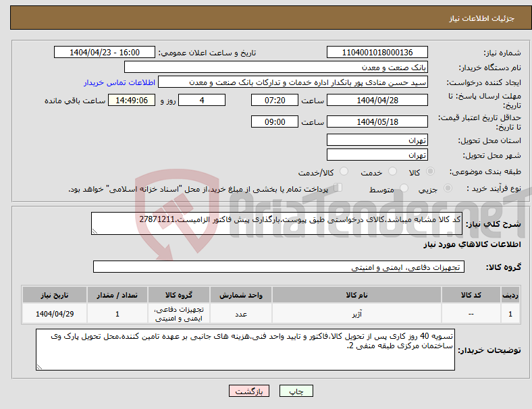The image size is (532, 409).
Task: Click the واحد شمارش column header
Action: click(241, 295)
